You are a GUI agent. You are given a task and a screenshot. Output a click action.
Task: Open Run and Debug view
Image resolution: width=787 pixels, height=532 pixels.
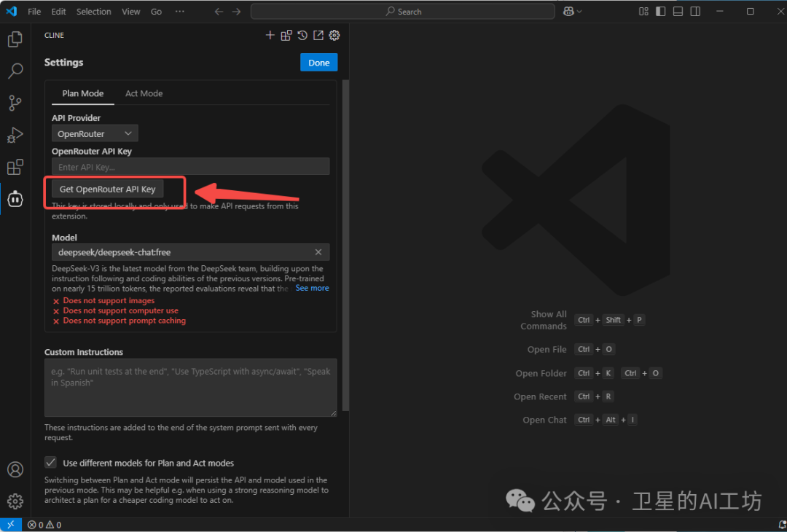15,135
